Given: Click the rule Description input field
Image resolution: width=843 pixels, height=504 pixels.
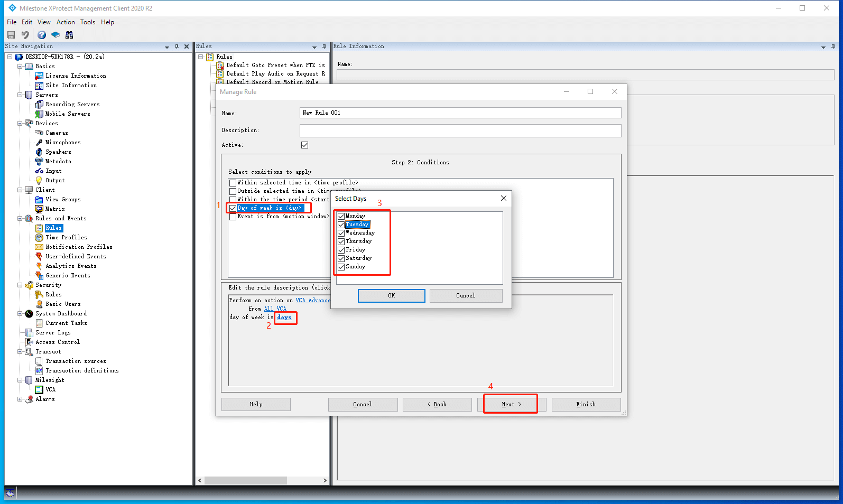Looking at the screenshot, I should click(460, 130).
